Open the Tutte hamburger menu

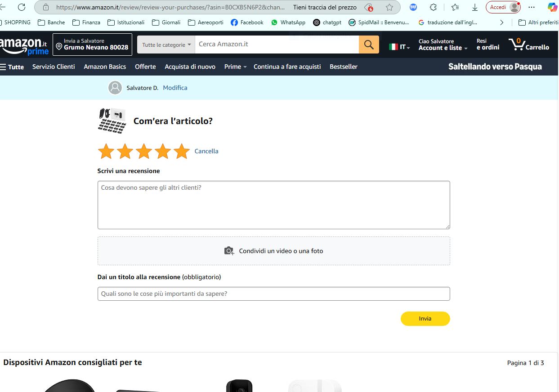(x=12, y=67)
